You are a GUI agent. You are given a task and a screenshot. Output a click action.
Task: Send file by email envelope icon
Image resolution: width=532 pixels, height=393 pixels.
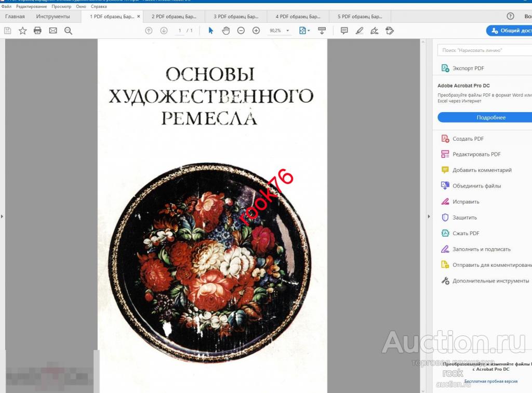pos(52,31)
